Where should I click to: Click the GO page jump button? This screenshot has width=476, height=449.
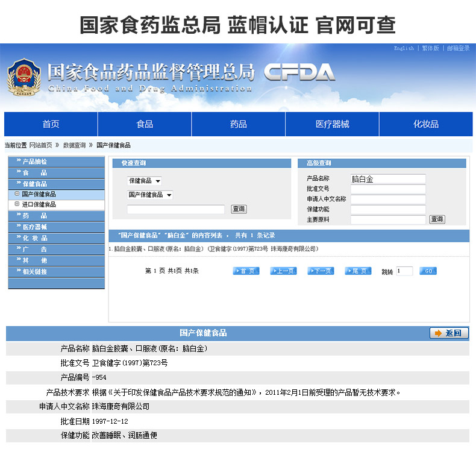[x=428, y=271]
